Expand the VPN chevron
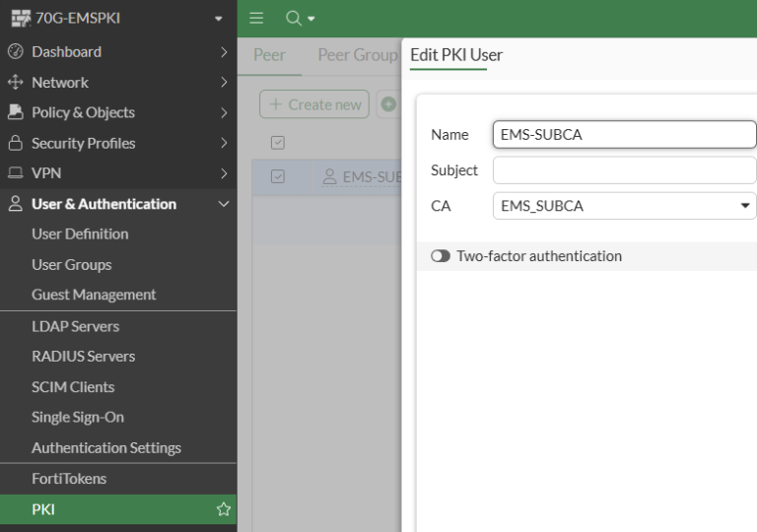 coord(224,173)
